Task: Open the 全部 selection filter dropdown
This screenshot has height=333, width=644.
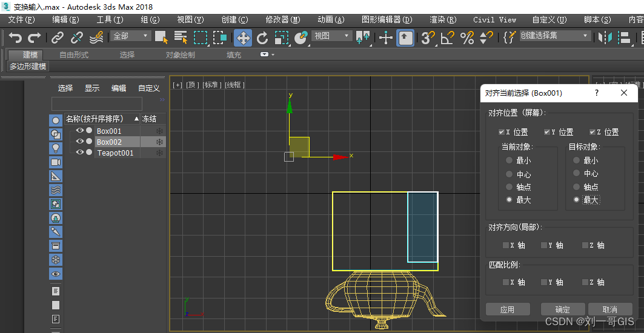Action: 131,36
